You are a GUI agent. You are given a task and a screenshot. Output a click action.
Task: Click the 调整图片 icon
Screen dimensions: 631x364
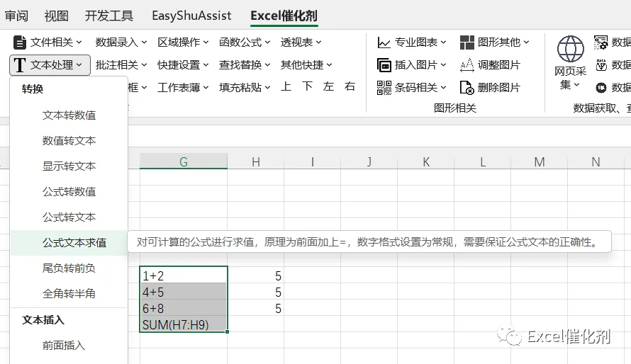[467, 64]
